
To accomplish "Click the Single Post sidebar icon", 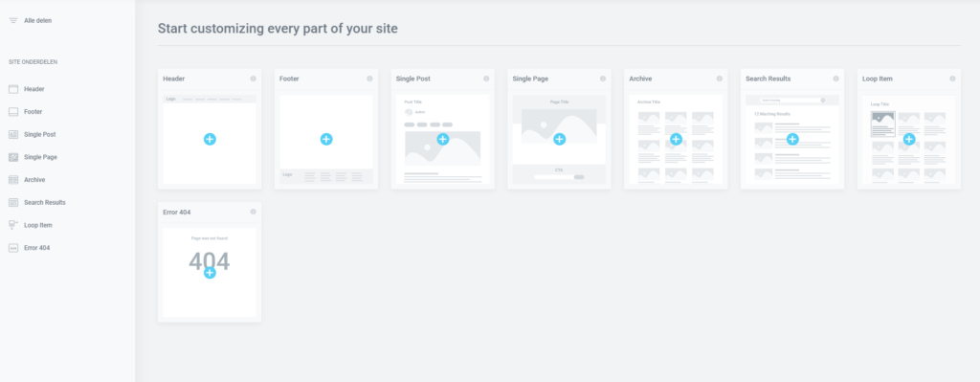I will [13, 134].
